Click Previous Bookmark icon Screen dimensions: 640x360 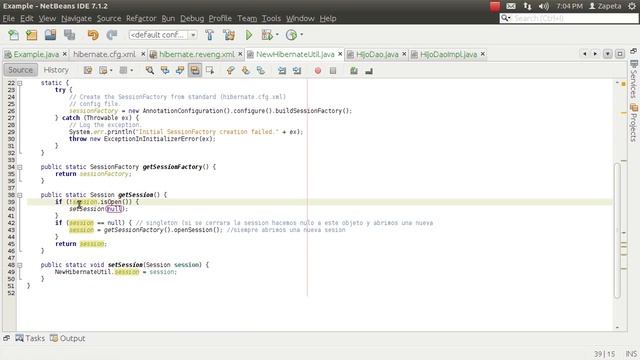[x=231, y=71]
